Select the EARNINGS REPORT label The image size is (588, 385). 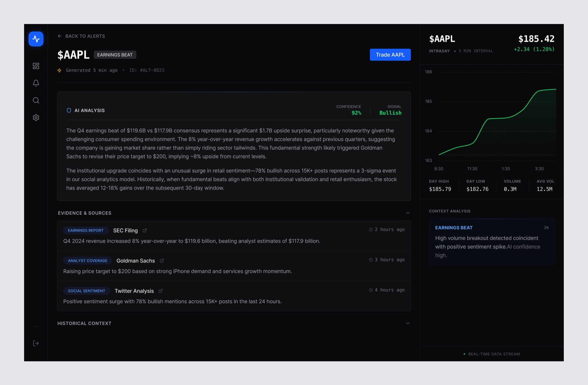[86, 230]
